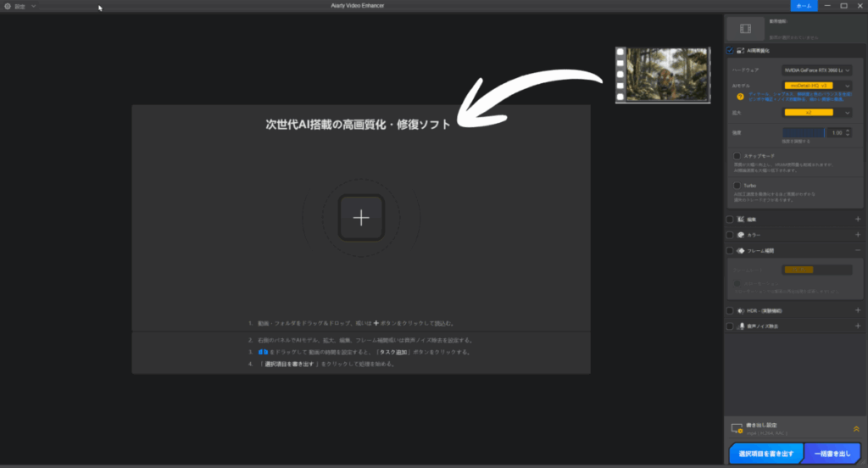
Task: Maximize the Aiarty Video Enhancer window
Action: click(843, 6)
